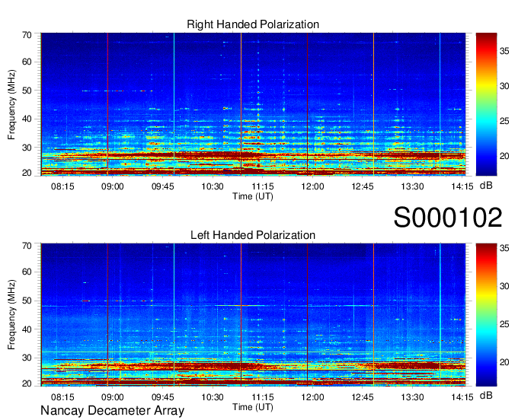Click the Right Handed Polarization title
The image size is (518, 420).
point(253,24)
